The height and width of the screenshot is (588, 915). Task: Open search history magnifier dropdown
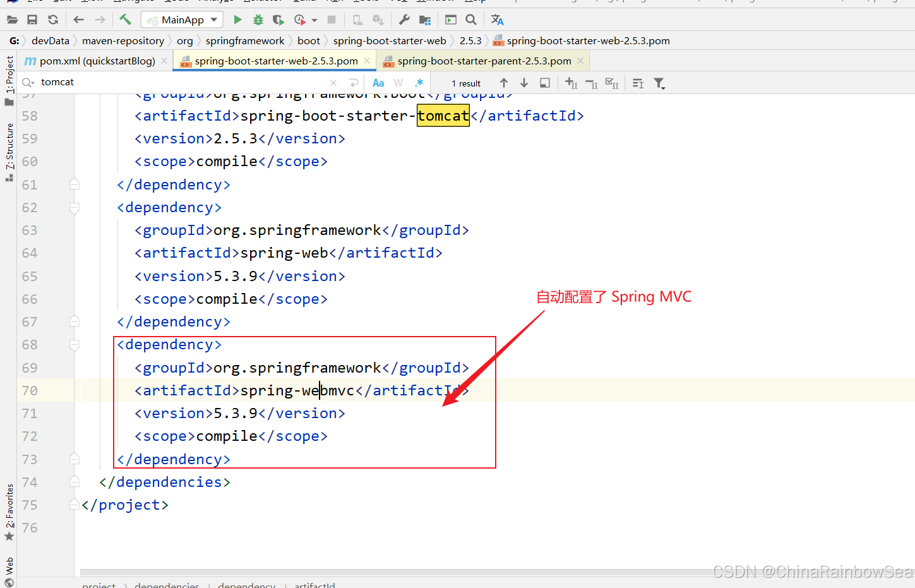[x=28, y=83]
